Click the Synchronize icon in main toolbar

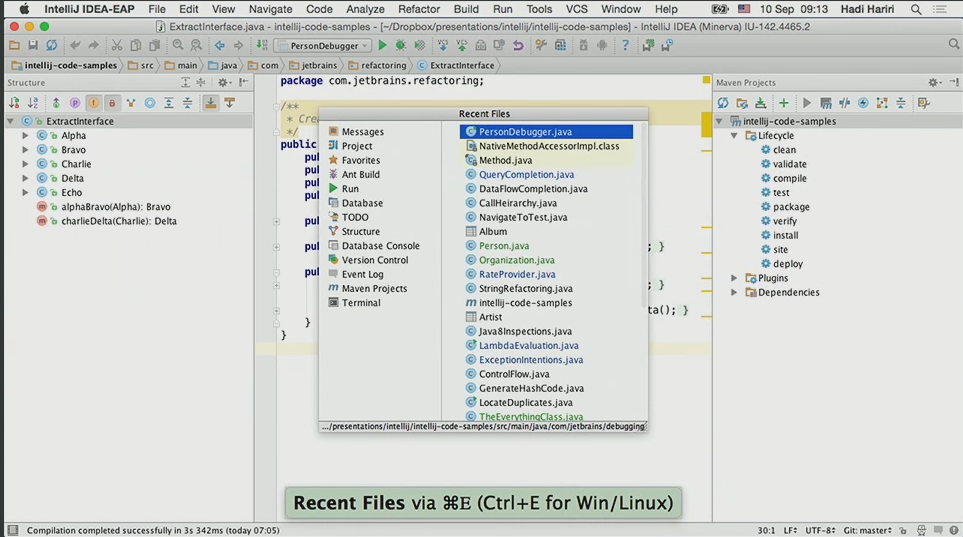(52, 46)
